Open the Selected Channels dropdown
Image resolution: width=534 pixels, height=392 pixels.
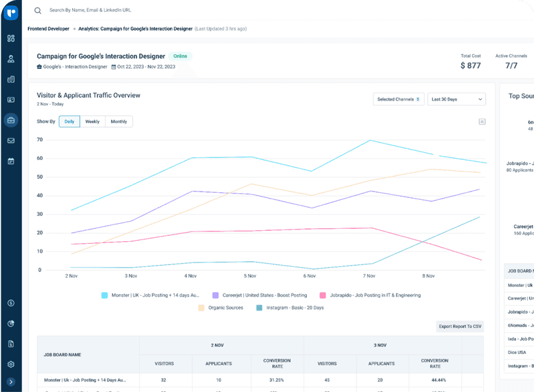[398, 99]
